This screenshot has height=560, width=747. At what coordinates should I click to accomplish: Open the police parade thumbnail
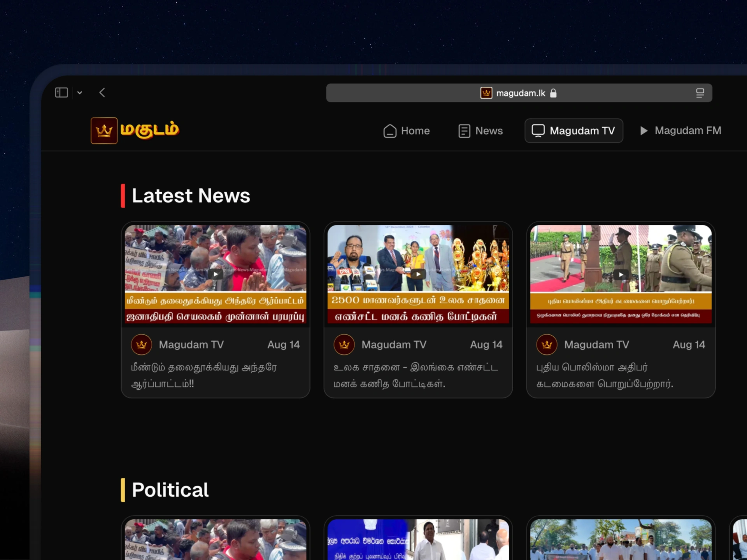[621, 274]
